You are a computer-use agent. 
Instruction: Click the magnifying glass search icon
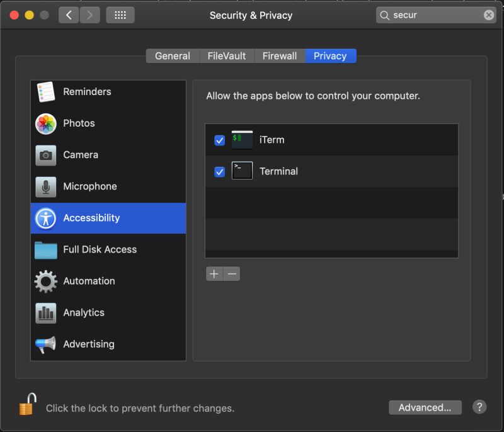384,15
